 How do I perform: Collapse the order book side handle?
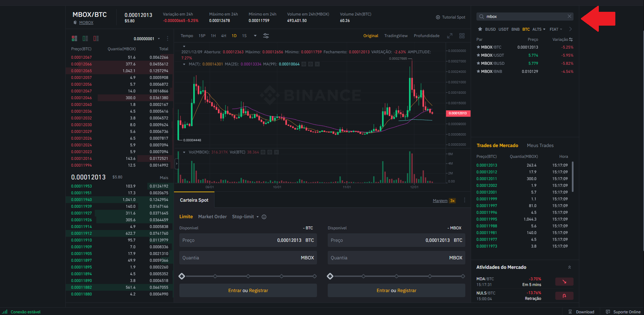(176, 164)
